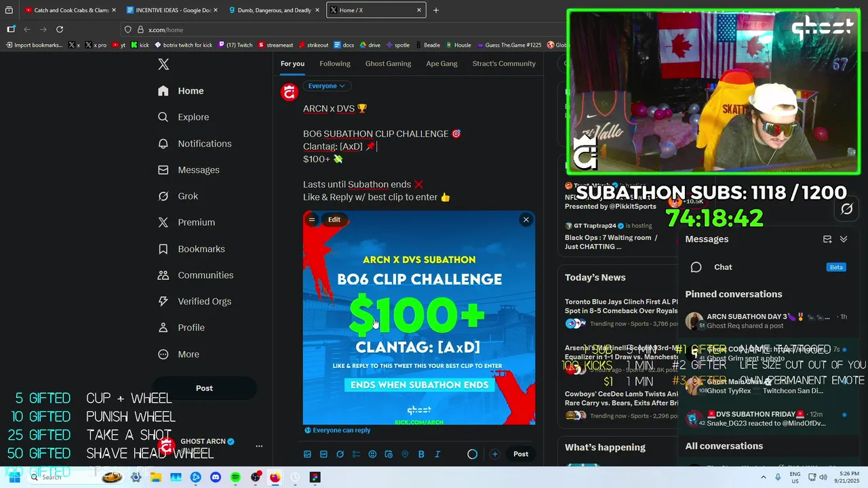Image resolution: width=868 pixels, height=488 pixels.
Task: Open Notifications bell
Action: (x=195, y=144)
